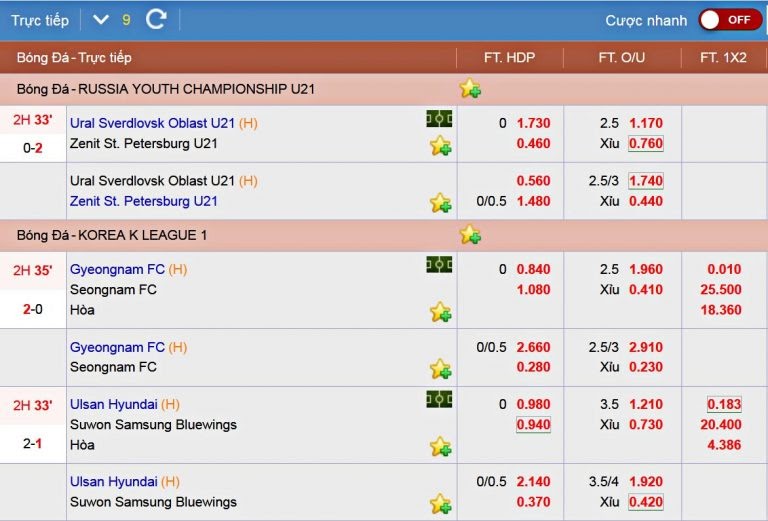Favorite the Ulsan Hyundai 2-1 match star

click(x=440, y=446)
